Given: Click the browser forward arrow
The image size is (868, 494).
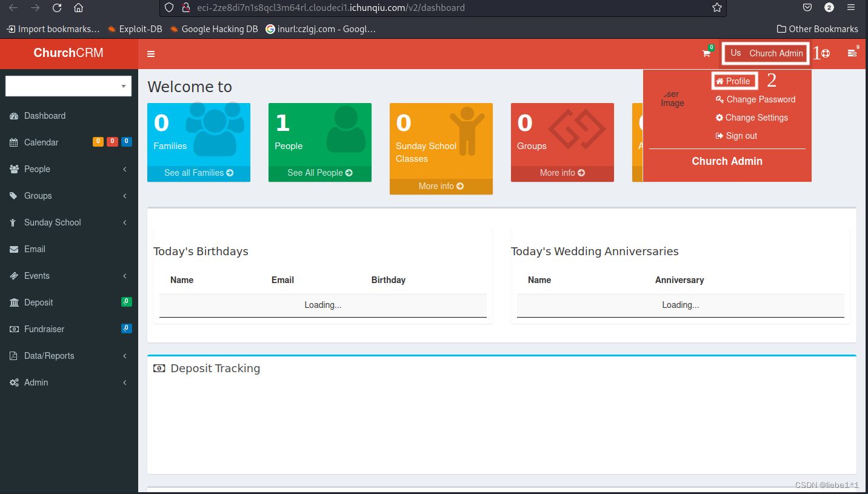Looking at the screenshot, I should [35, 8].
